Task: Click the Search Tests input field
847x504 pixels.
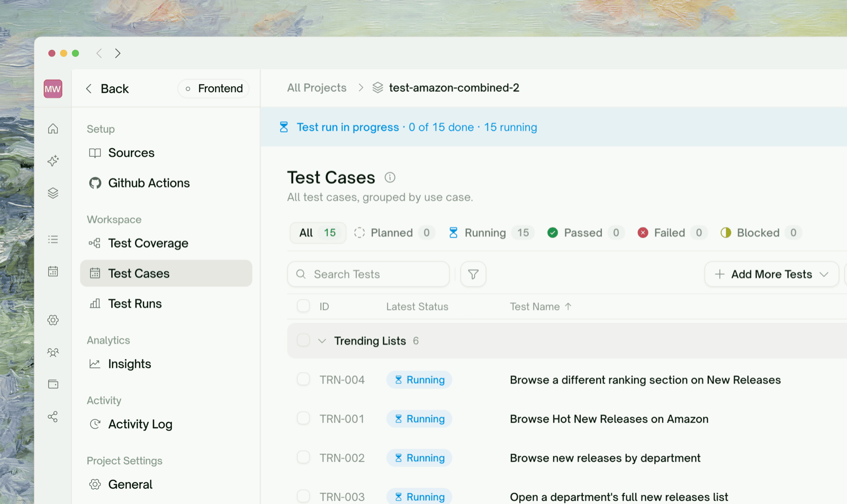Action: (x=368, y=274)
